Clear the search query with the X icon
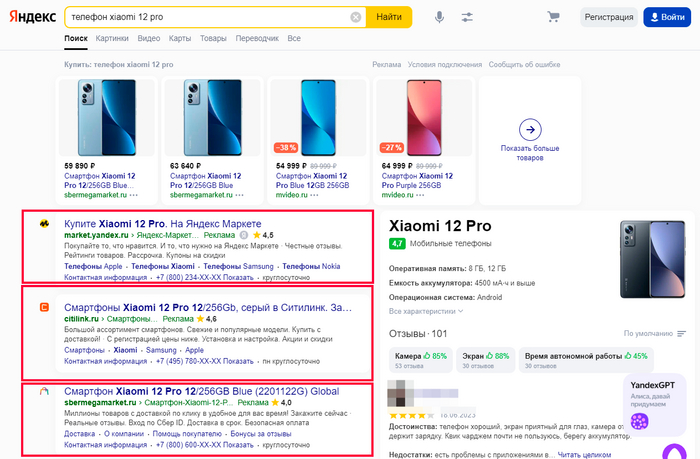The height and width of the screenshot is (459, 700). 356,17
